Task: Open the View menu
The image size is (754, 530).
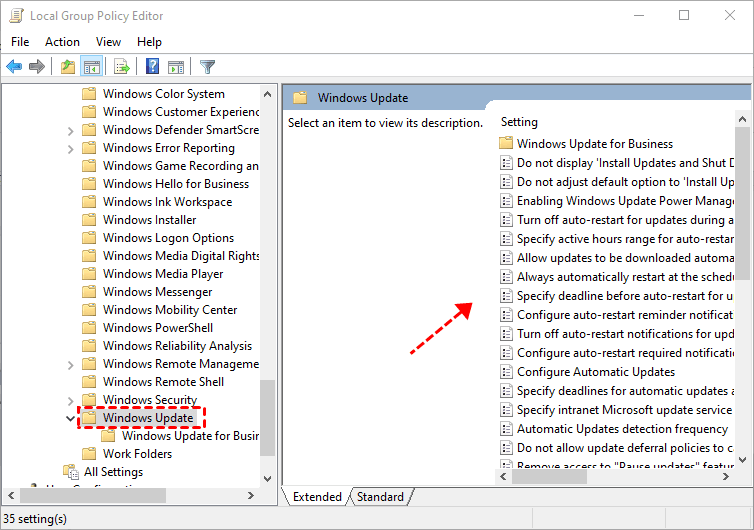Action: tap(108, 42)
